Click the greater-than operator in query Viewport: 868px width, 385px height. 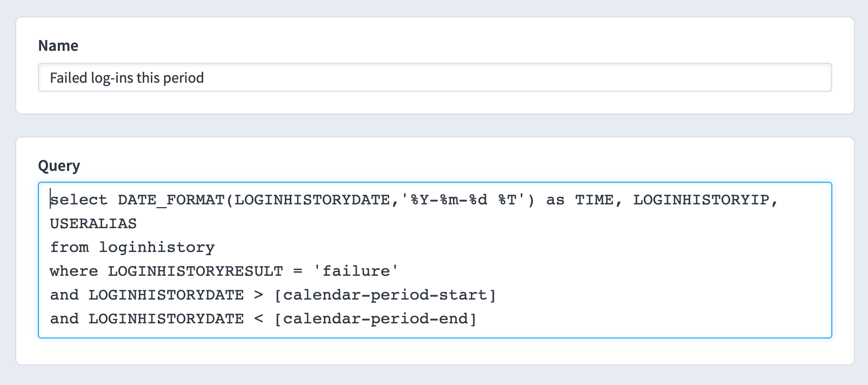tap(258, 295)
